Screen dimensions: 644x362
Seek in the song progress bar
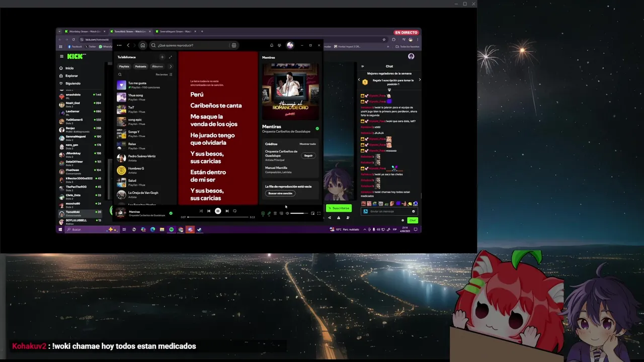coord(218,217)
